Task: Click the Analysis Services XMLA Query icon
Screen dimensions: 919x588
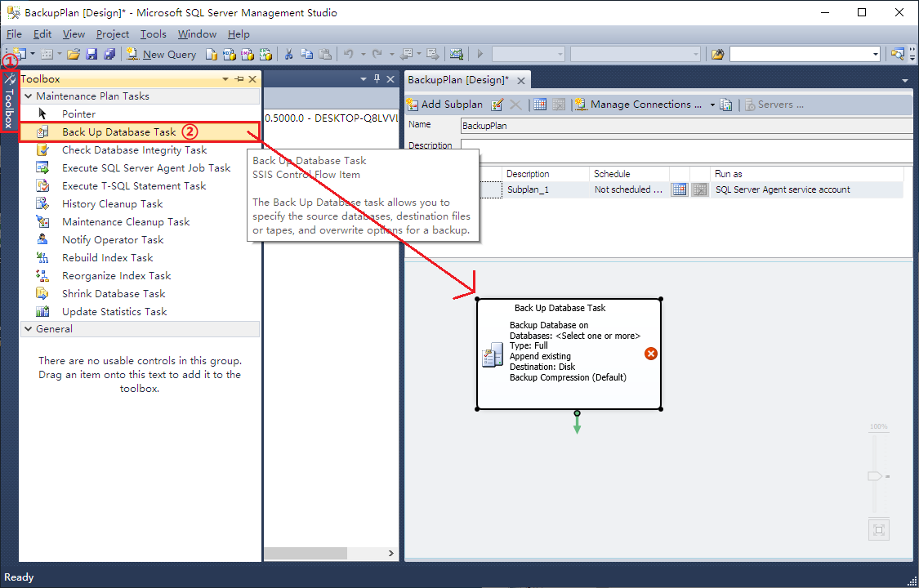Action: coord(265,55)
